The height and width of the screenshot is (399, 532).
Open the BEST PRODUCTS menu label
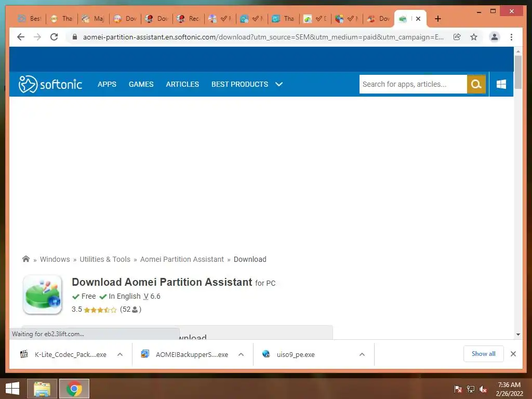click(x=240, y=84)
